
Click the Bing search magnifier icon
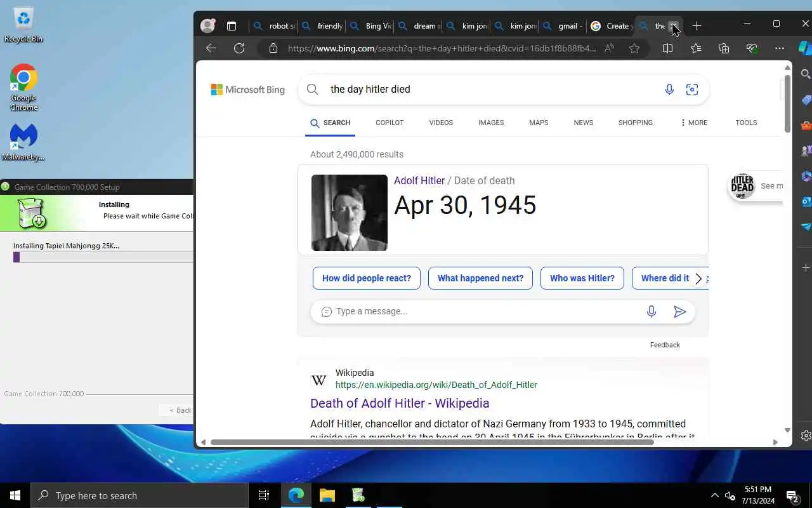313,90
